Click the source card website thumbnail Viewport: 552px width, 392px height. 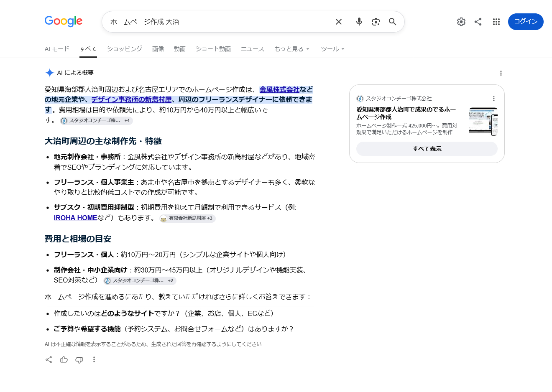tap(483, 122)
